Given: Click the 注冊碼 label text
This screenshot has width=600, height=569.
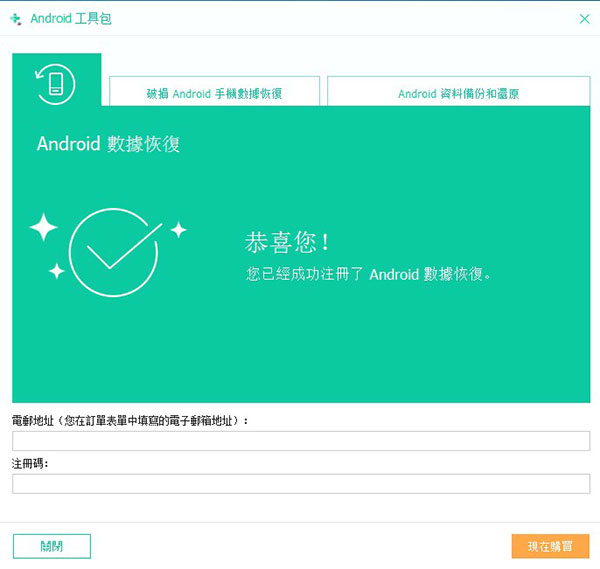Looking at the screenshot, I should (x=31, y=464).
